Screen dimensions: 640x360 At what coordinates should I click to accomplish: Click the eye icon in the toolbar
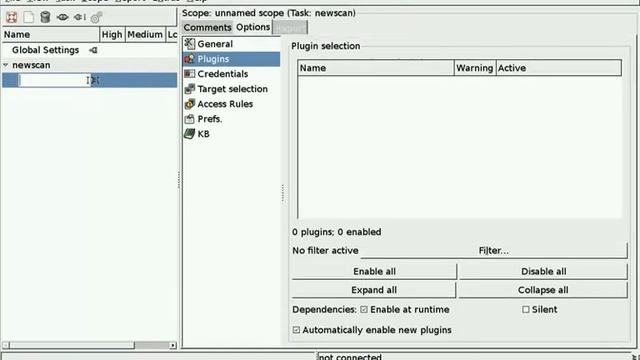pos(62,17)
